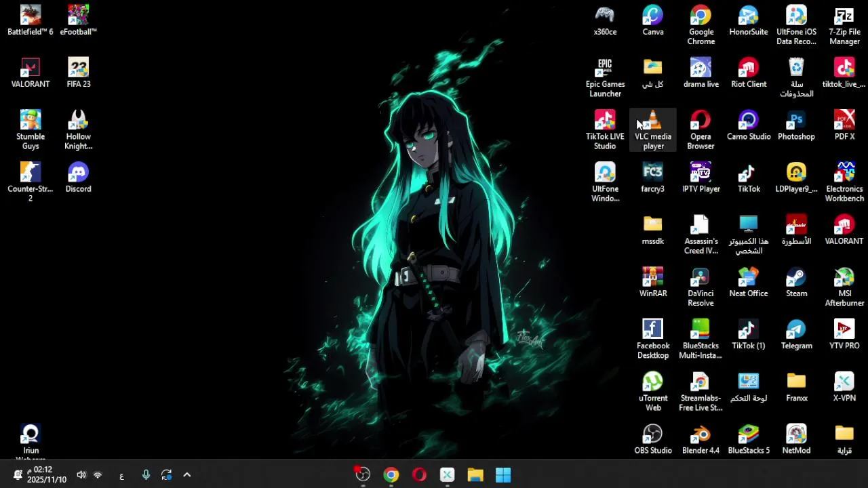Open TikTok LIVE Studio shortcut
The image size is (868, 488).
[605, 129]
